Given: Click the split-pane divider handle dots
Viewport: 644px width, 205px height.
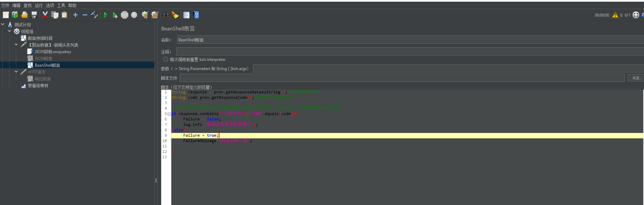Looking at the screenshot, I should pyautogui.click(x=156, y=181).
